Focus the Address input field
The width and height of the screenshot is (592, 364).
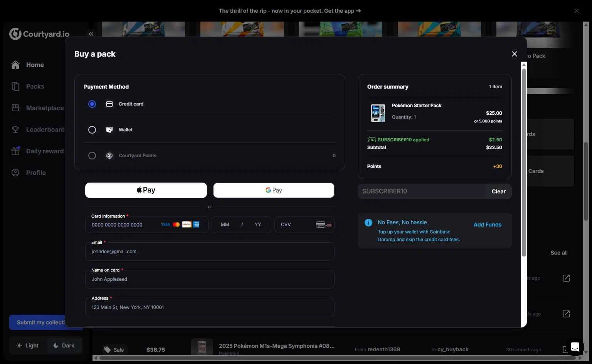click(210, 307)
